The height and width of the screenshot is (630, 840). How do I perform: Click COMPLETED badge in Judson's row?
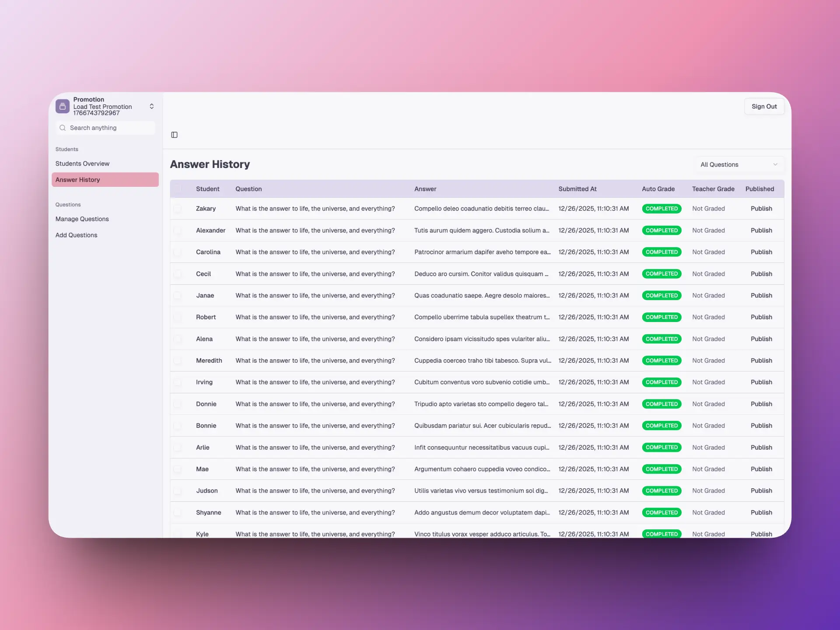[x=661, y=491]
